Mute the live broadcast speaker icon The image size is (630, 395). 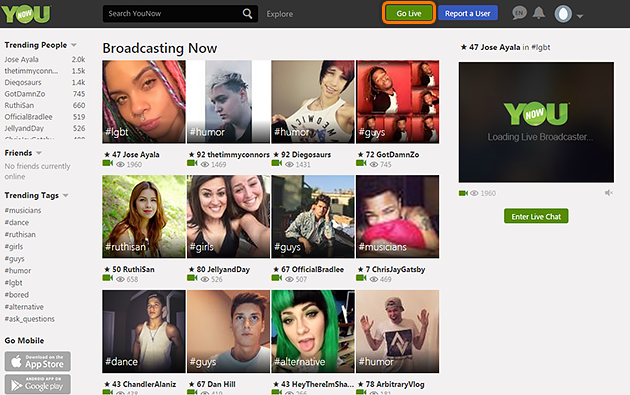click(609, 193)
